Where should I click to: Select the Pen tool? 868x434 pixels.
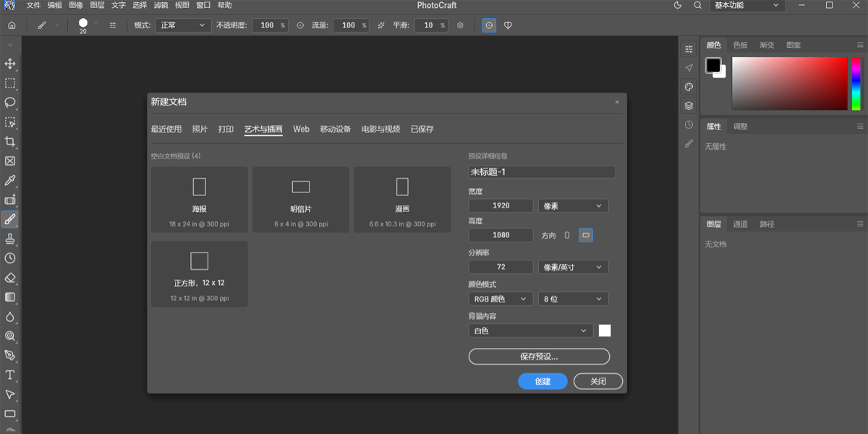pyautogui.click(x=10, y=355)
